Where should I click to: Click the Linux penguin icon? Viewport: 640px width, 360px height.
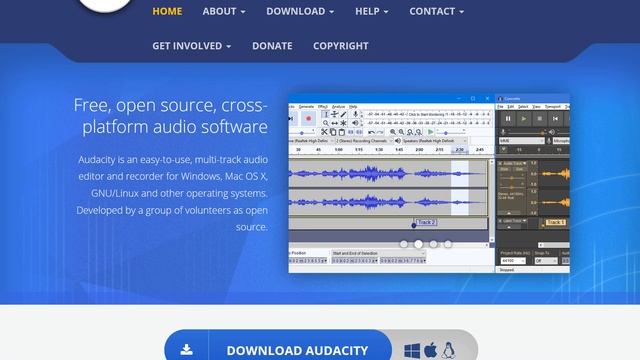click(448, 350)
